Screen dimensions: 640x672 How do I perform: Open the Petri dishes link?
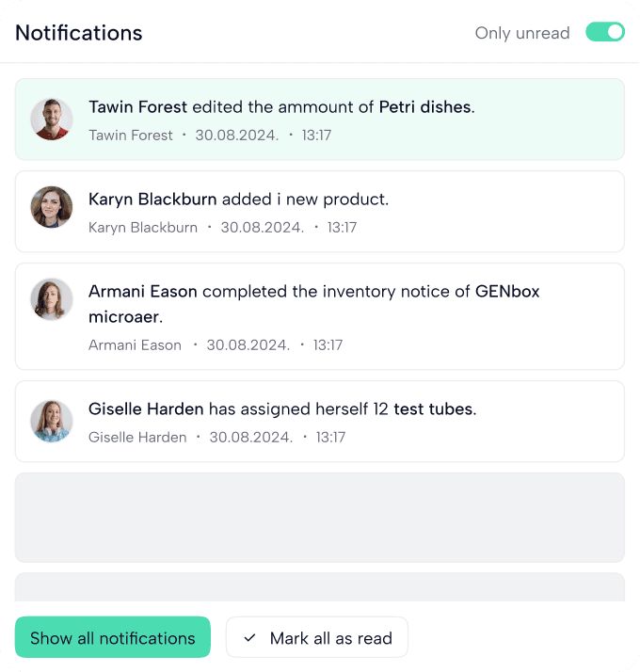[x=424, y=107]
